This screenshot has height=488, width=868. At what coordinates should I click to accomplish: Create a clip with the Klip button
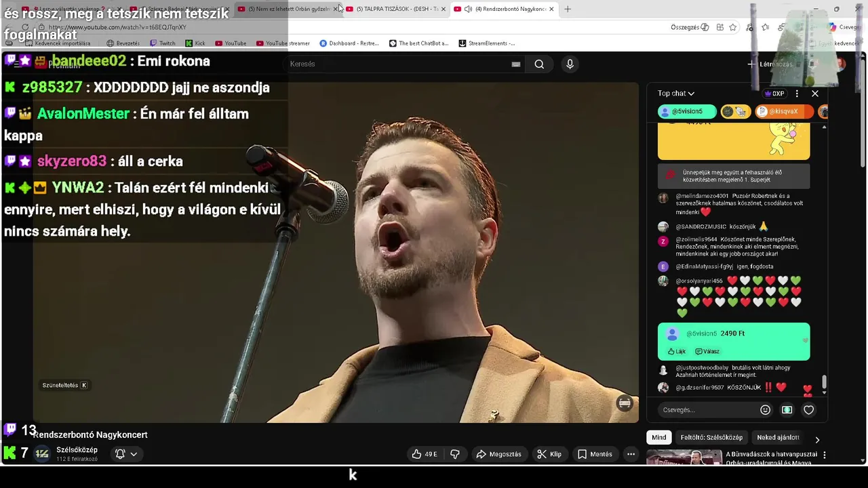(x=550, y=454)
